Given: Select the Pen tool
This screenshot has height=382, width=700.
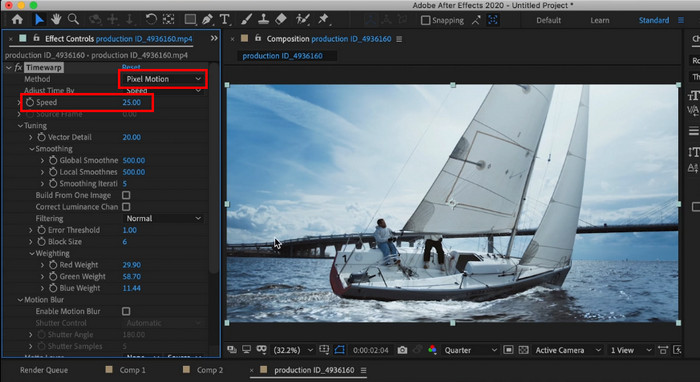Looking at the screenshot, I should 207,20.
